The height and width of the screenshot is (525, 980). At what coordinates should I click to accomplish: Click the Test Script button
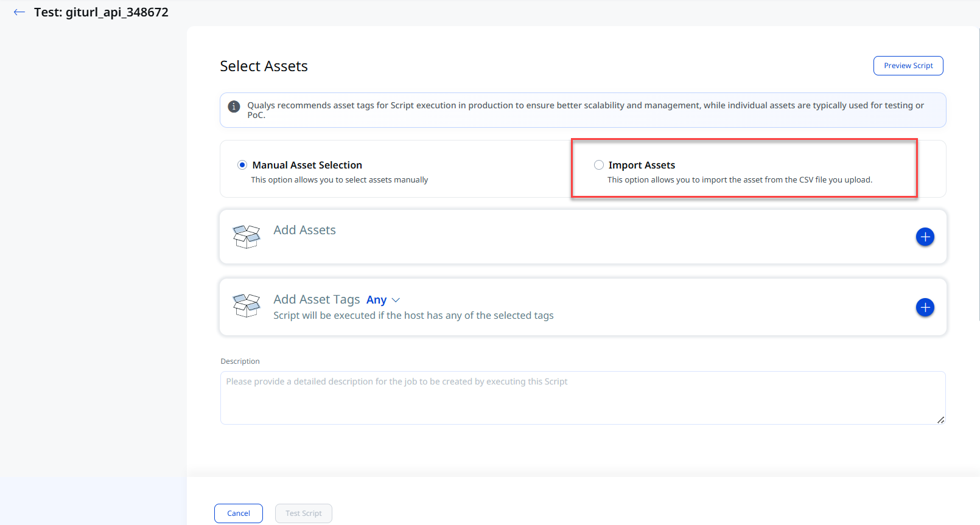[304, 513]
